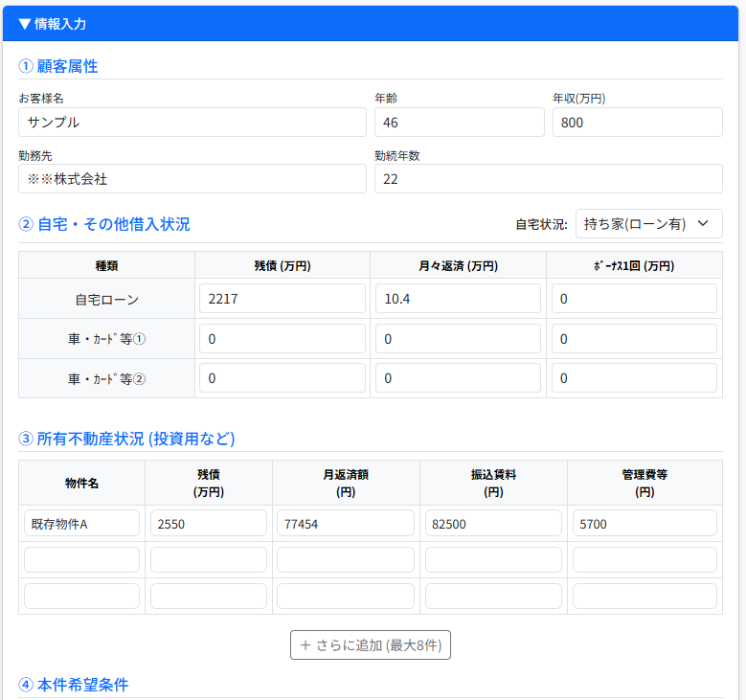The height and width of the screenshot is (700, 746).
Task: Edit the 振込賃料 field showing 82500
Action: [493, 524]
